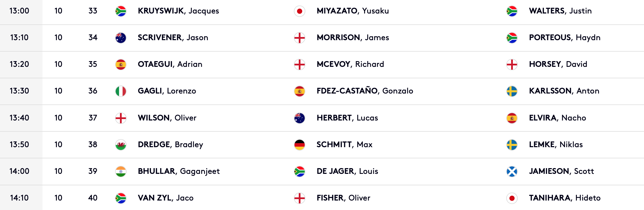Open player TANIHARA, Hideto

[565, 198]
